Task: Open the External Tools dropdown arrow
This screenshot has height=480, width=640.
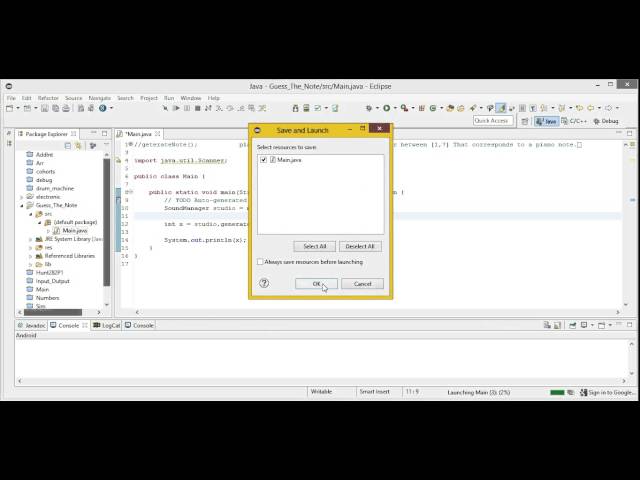Action: click(413, 108)
